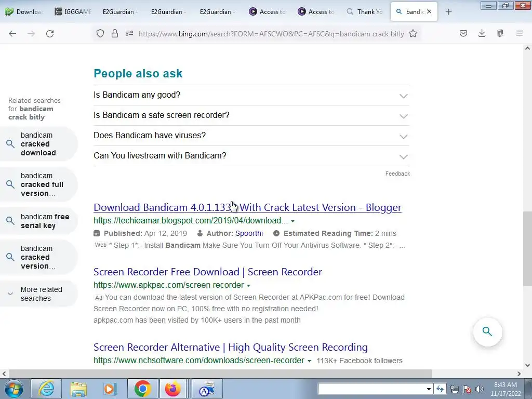The image size is (532, 399).
Task: Switch to the third E2Guardian tab
Action: (x=218, y=12)
